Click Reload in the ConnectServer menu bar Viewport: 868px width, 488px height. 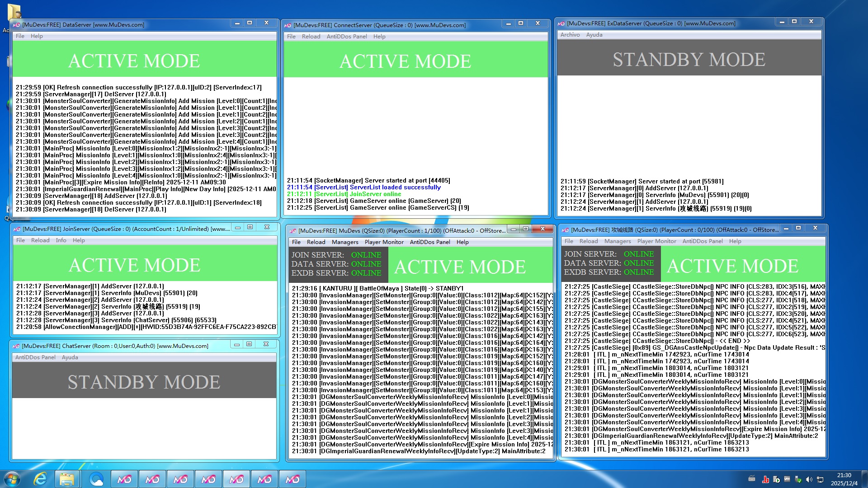click(311, 37)
